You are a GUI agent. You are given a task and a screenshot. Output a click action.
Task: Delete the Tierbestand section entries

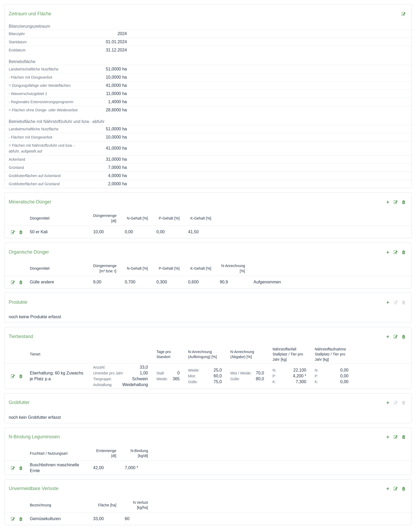point(403,337)
